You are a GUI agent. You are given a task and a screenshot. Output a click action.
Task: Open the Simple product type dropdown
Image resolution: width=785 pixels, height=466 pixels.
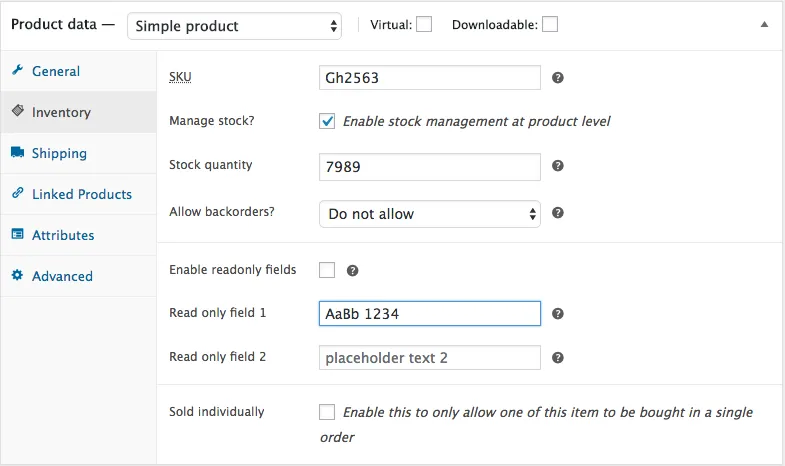(234, 25)
